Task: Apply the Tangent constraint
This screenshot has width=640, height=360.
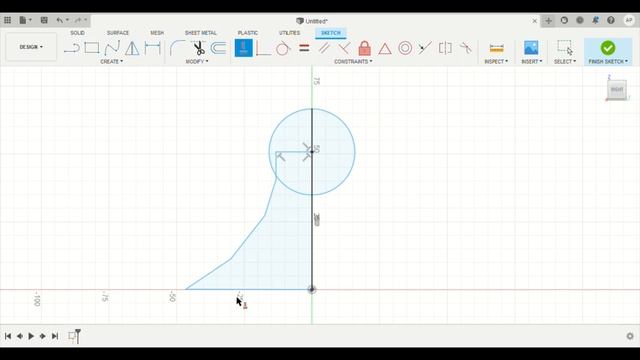Action: coord(283,48)
